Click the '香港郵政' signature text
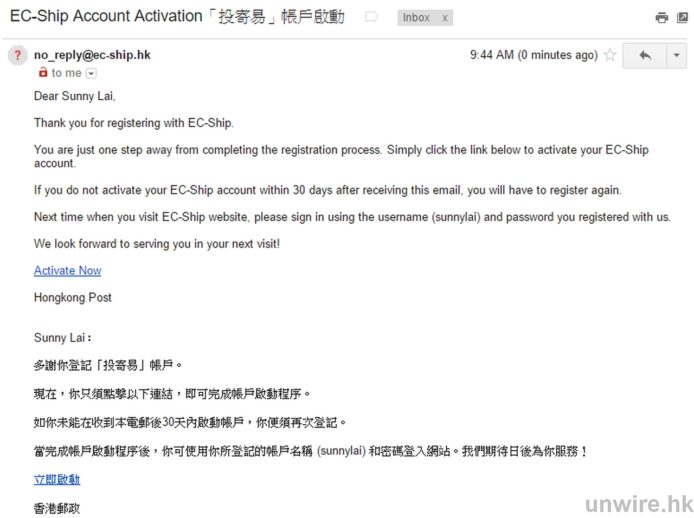This screenshot has width=694, height=518. [57, 508]
